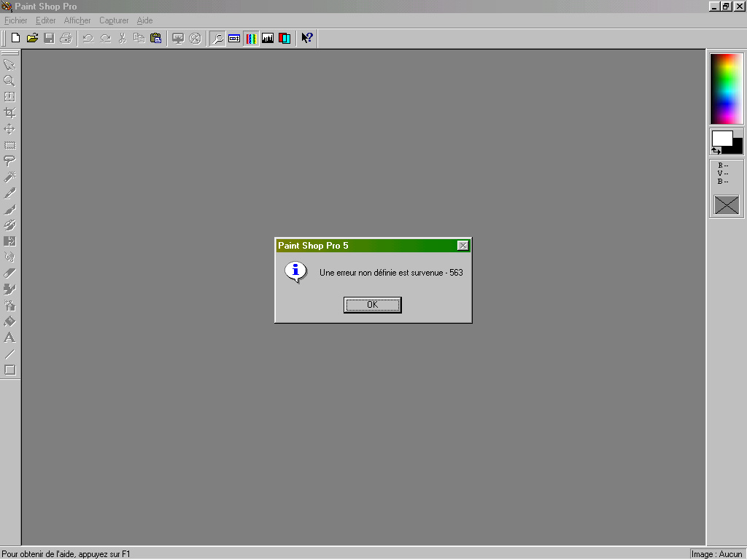Click the toolbar grip handle on left
Screen dimensions: 747x560
[x=4, y=38]
